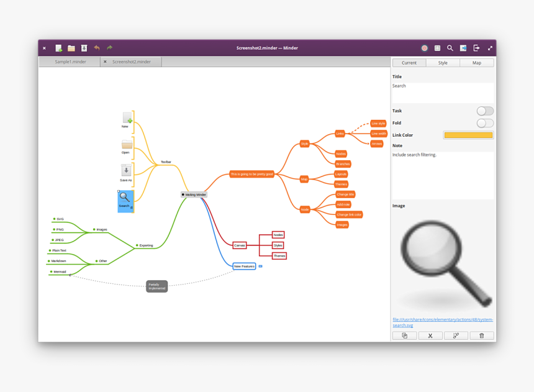Enable focus mode with the red target icon
The height and width of the screenshot is (392, 534).
click(424, 48)
